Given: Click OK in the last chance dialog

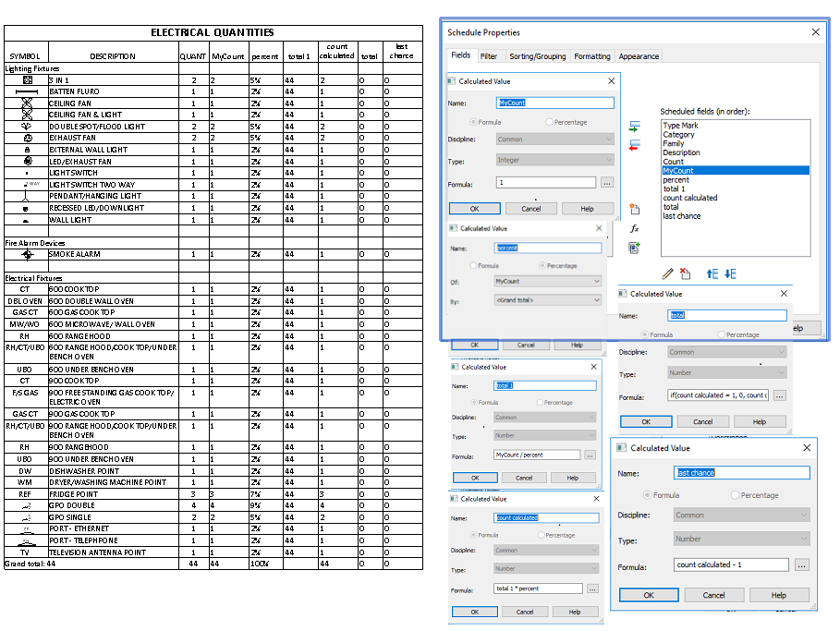Looking at the screenshot, I should coord(649,596).
